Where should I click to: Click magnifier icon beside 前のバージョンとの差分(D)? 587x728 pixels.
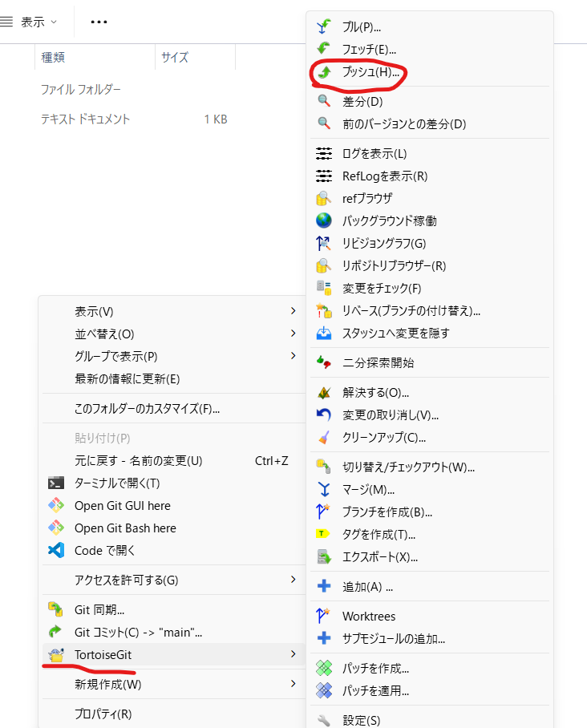[324, 123]
